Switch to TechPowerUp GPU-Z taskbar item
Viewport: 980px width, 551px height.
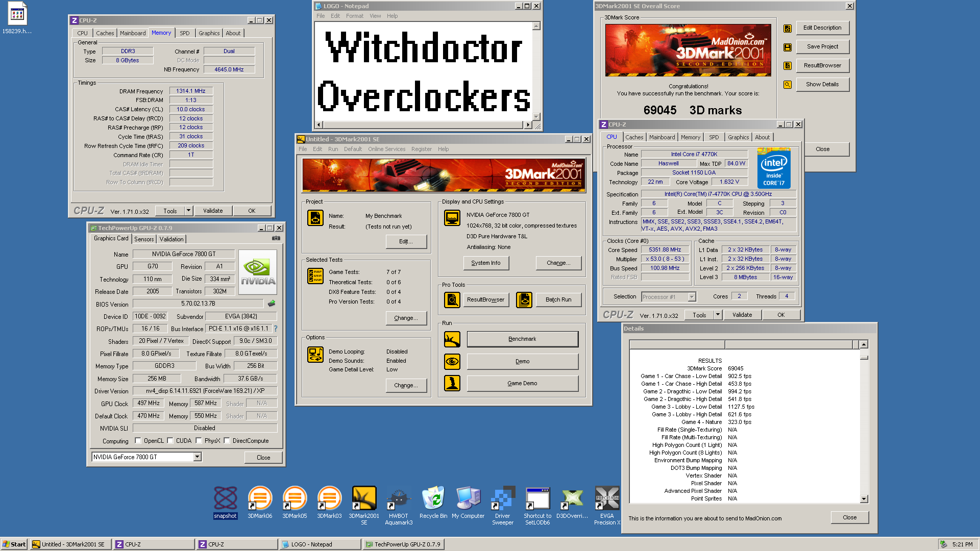click(403, 544)
